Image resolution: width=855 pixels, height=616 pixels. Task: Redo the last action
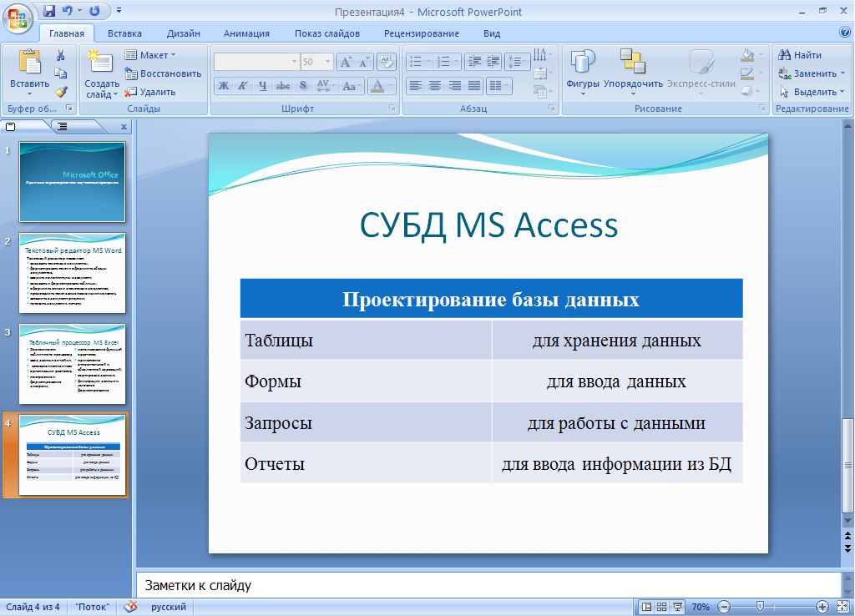(94, 10)
